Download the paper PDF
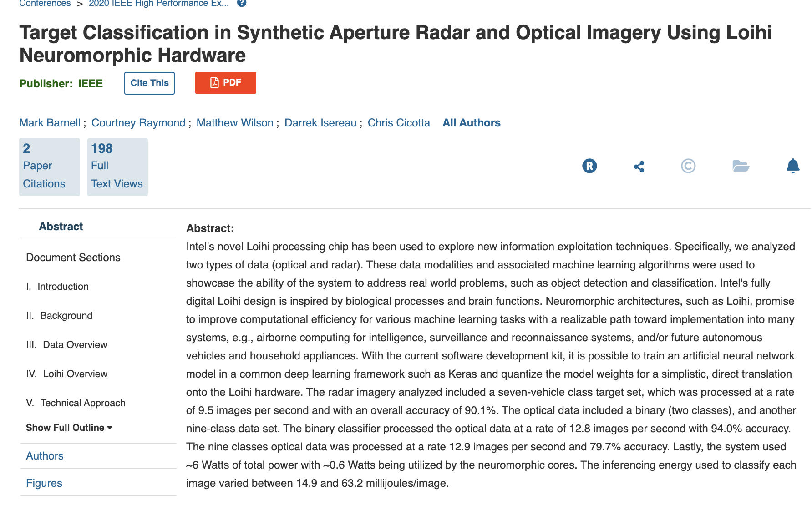This screenshot has width=812, height=505. [x=225, y=83]
